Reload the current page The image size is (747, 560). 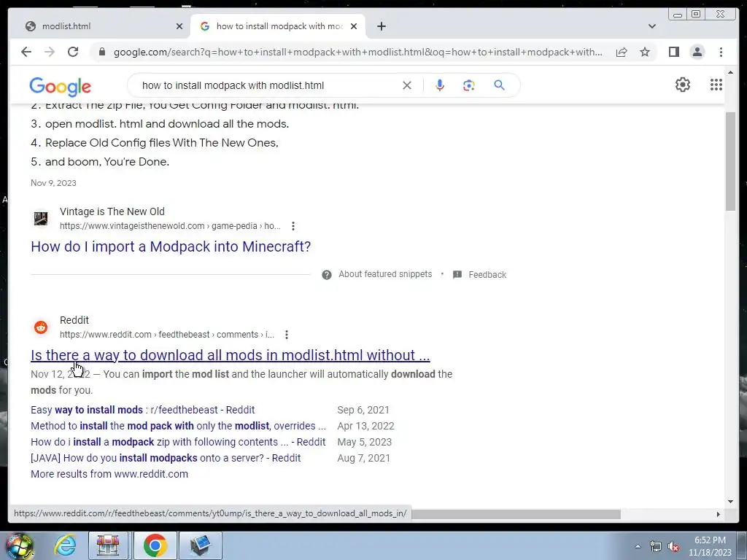(73, 52)
